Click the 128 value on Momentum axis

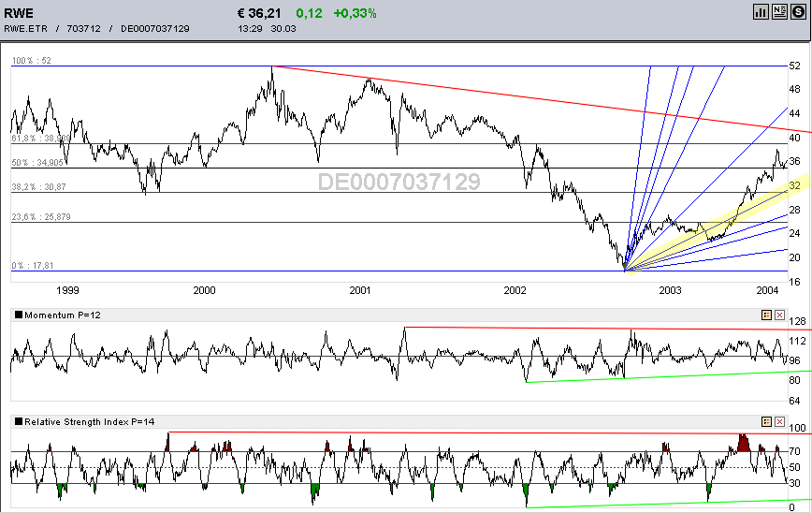[797, 322]
